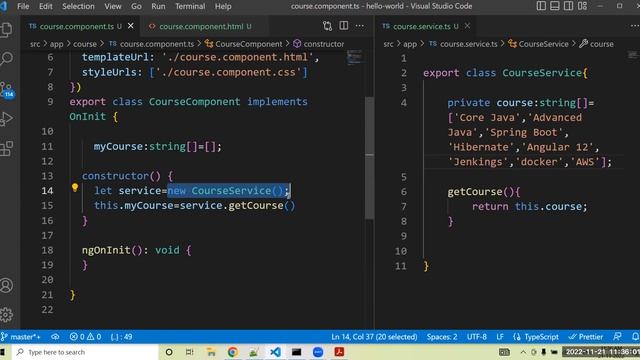Click the left editor minimap
This screenshot has height=360, width=640.
[x=354, y=57]
